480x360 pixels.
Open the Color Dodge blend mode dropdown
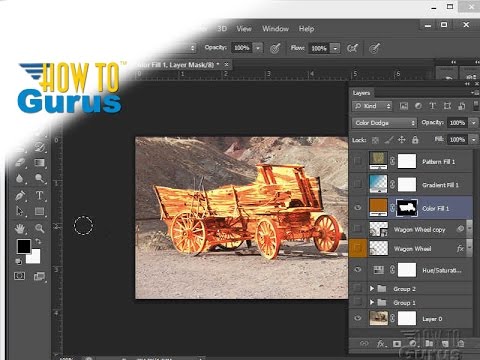pyautogui.click(x=384, y=123)
